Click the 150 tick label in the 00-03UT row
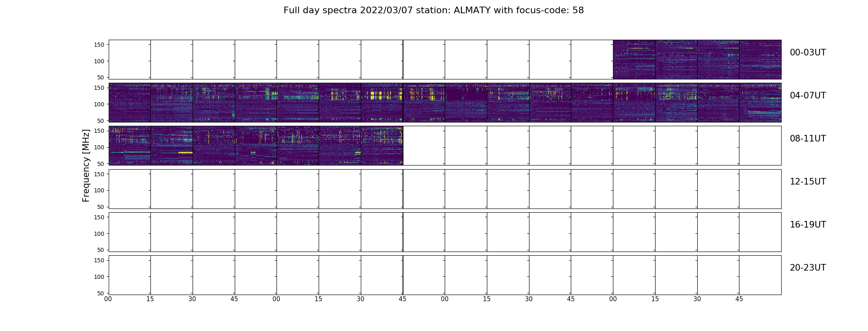This screenshot has height=331, width=868. pos(99,45)
